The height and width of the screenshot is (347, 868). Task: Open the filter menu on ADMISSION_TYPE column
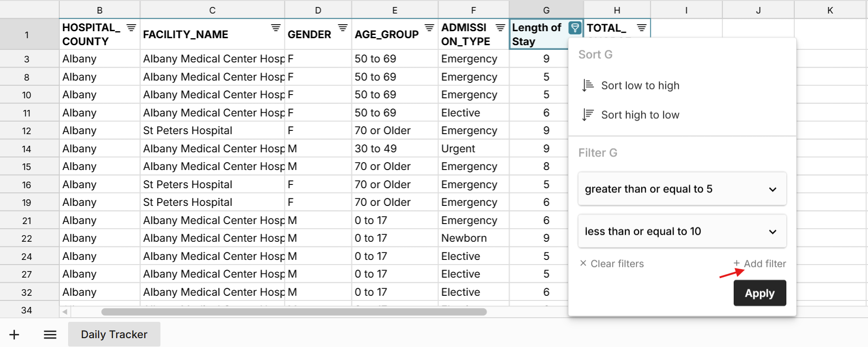(501, 27)
